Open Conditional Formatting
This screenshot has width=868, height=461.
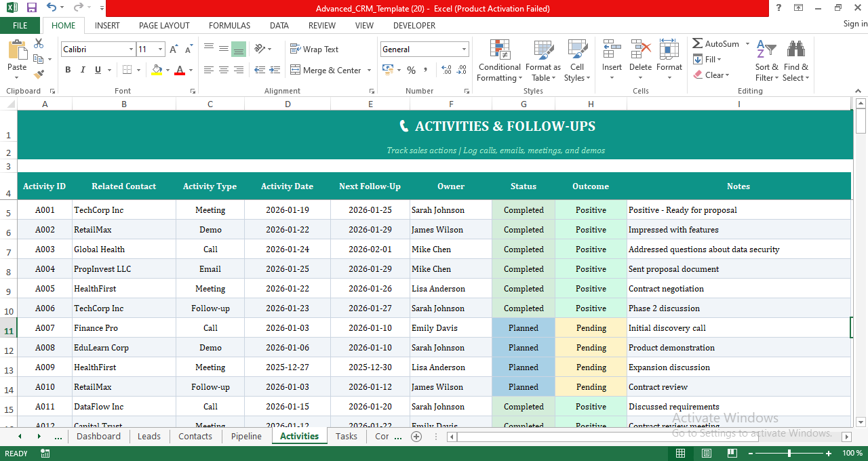[x=500, y=61]
